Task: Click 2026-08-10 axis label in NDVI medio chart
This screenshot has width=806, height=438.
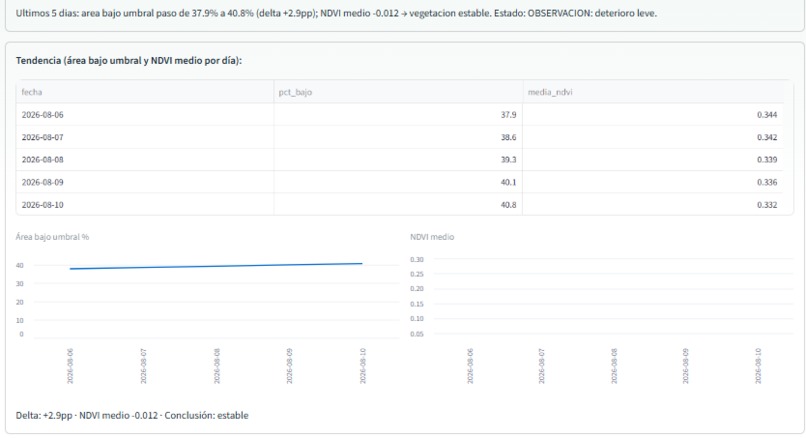Action: tap(758, 366)
